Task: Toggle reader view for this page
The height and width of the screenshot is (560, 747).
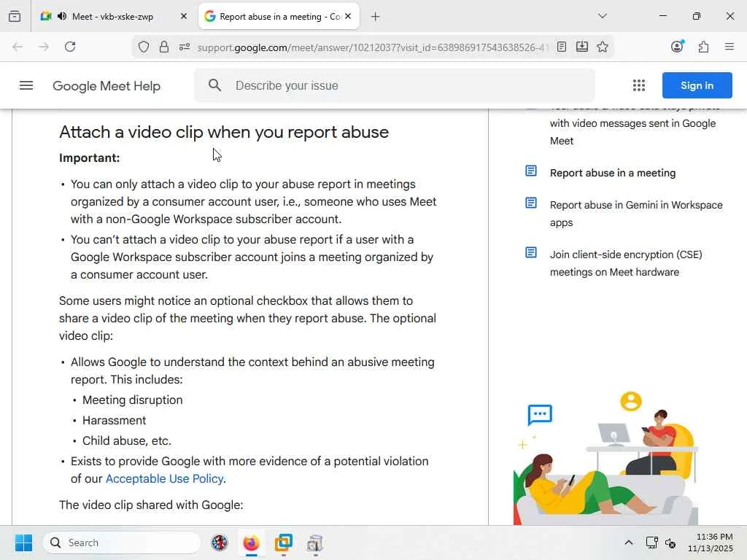Action: [562, 47]
